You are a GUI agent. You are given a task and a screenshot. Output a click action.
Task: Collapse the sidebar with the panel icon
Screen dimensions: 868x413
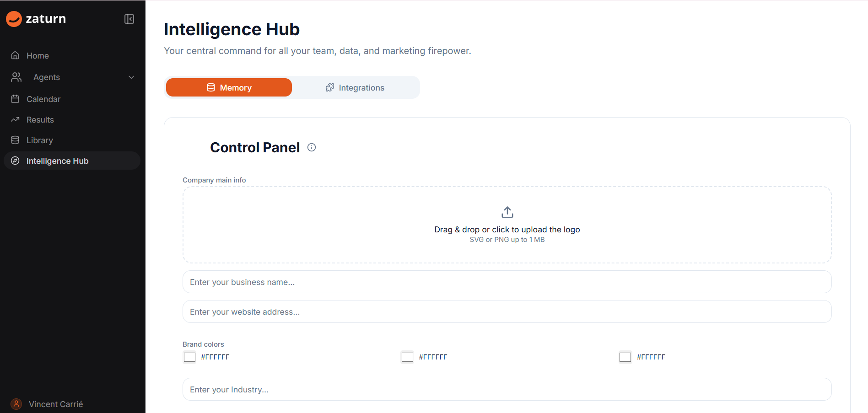click(x=129, y=19)
